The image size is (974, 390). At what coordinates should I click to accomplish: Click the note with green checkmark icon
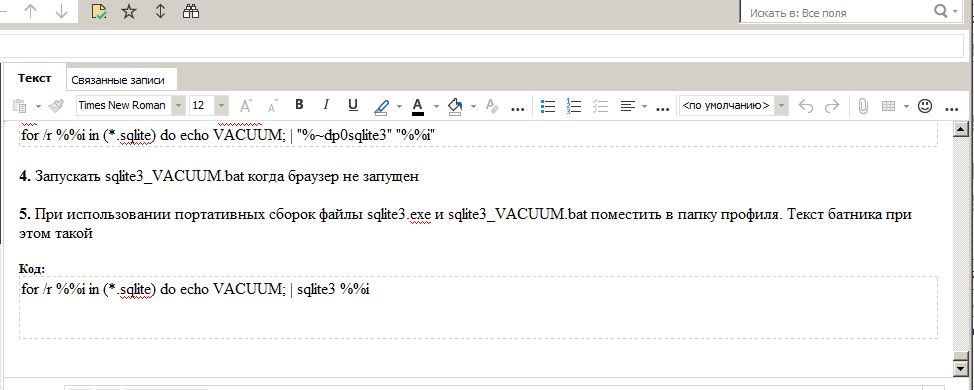tap(98, 11)
